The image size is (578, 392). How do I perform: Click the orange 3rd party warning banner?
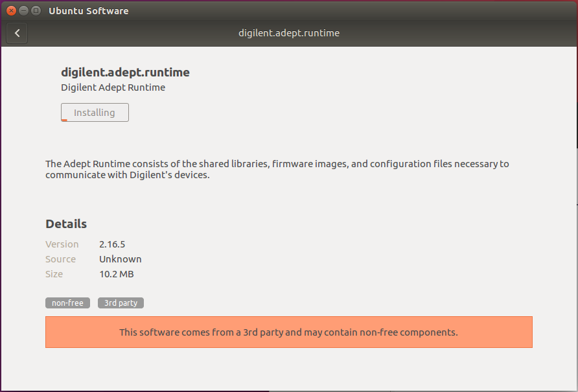(x=288, y=332)
